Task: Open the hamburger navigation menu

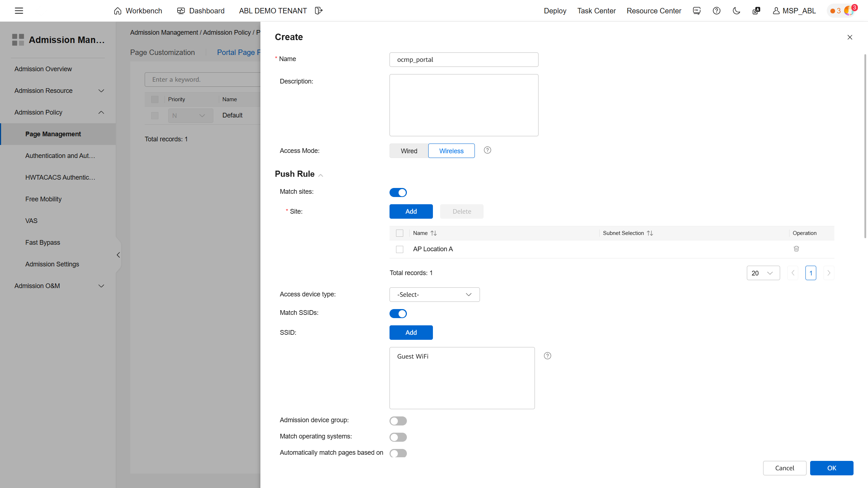Action: (19, 10)
